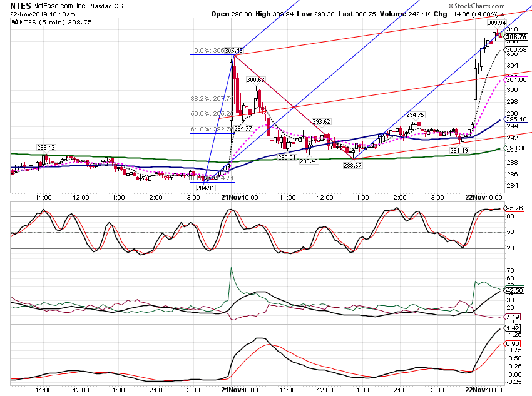Screen dimensions: 532x396
Task: Click the boxed 308.75 last-price tag on the right axis
Action: click(516, 37)
